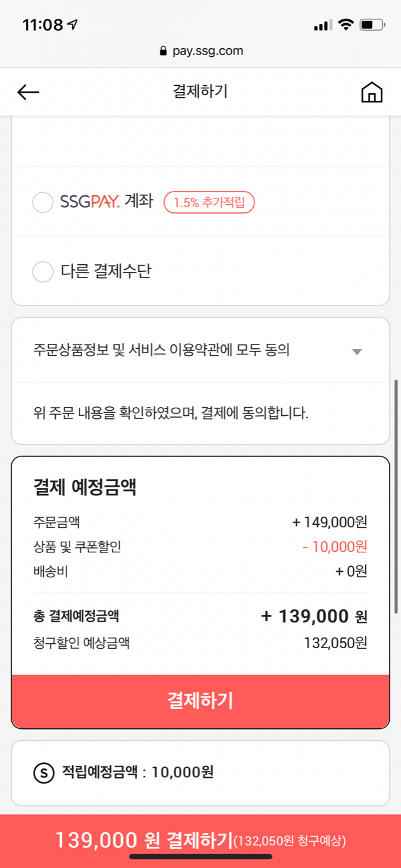Click the page scrollbar on right edge
The height and width of the screenshot is (868, 401).
[x=395, y=495]
